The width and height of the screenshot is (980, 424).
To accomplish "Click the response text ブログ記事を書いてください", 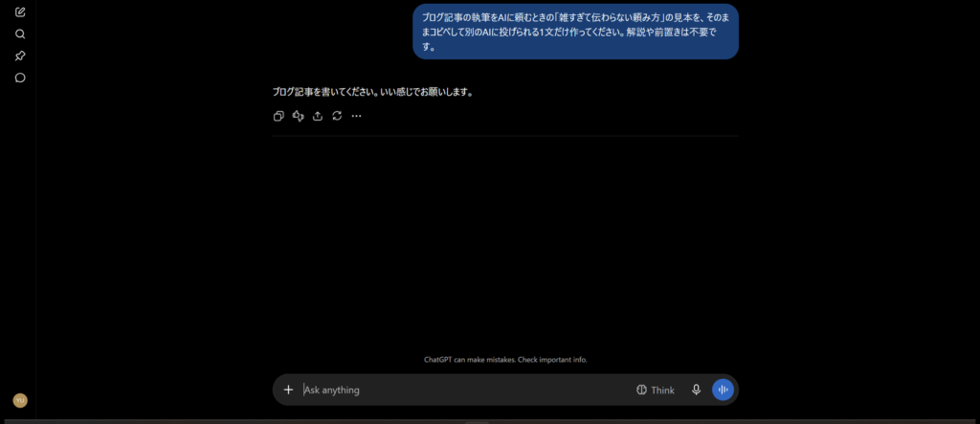I will coord(324,92).
